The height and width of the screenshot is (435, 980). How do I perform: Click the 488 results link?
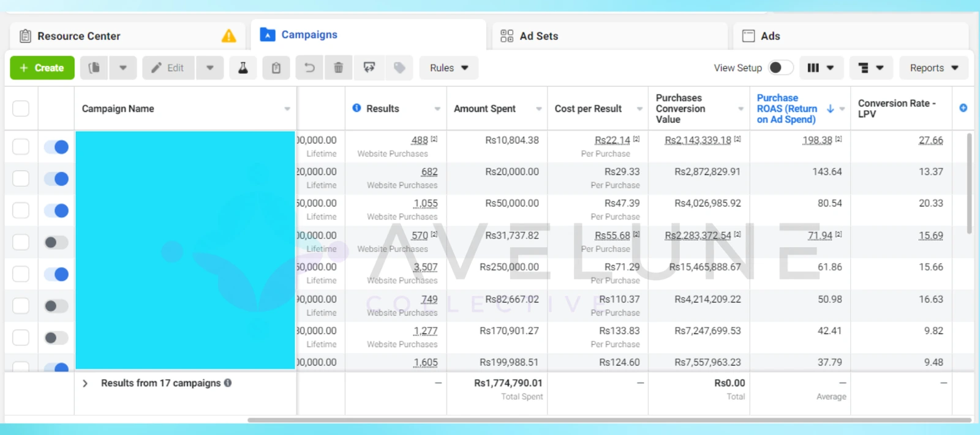[420, 140]
